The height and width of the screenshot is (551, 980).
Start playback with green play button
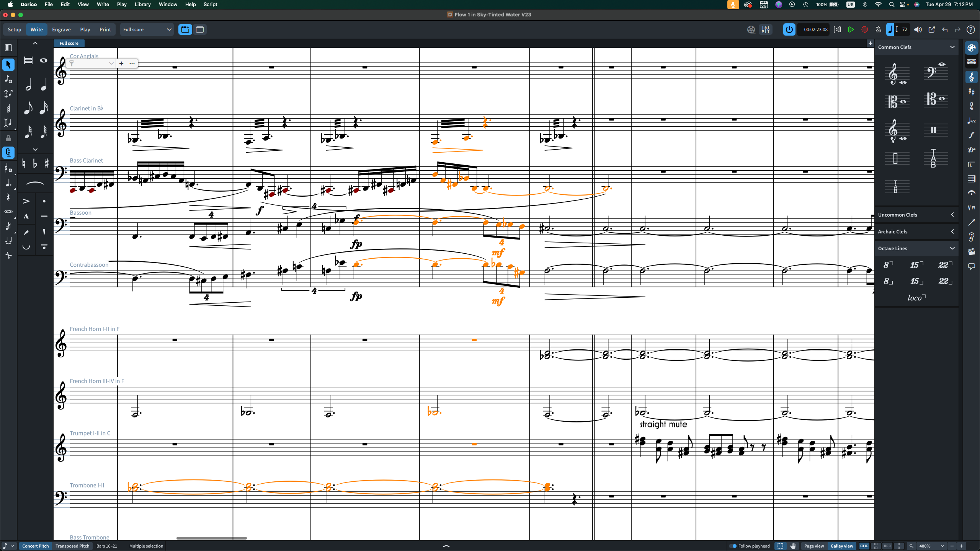851,29
